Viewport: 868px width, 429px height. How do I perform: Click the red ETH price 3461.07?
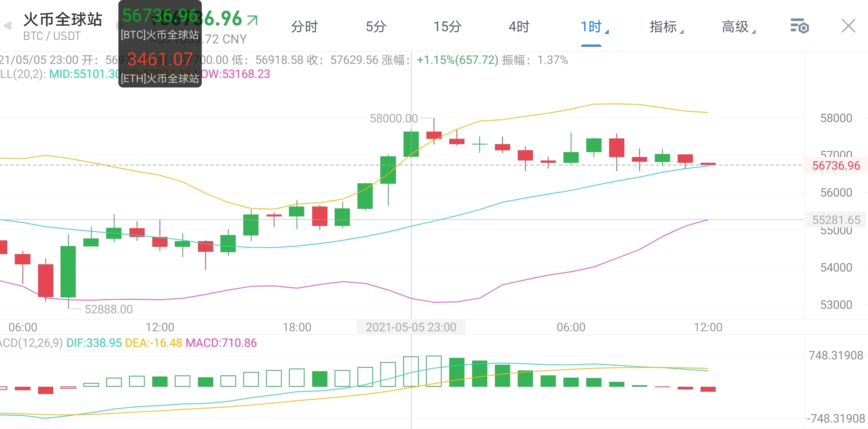tap(159, 59)
